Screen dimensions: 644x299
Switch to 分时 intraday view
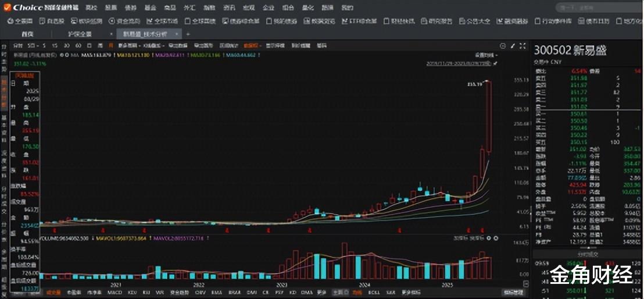coord(17,45)
